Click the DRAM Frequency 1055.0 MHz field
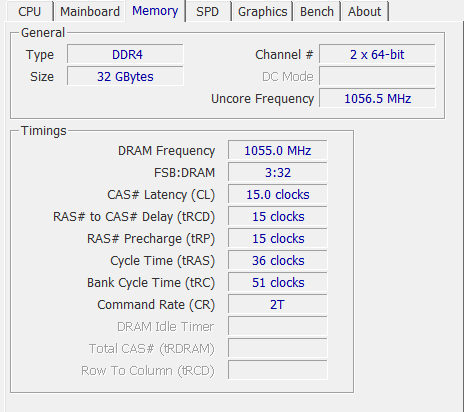The image size is (464, 412). coord(278,150)
